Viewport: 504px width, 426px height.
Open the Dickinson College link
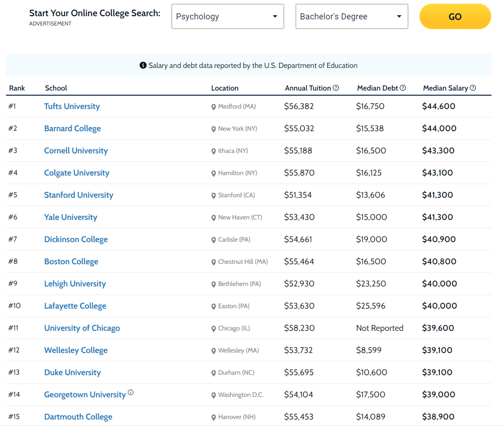click(x=76, y=239)
